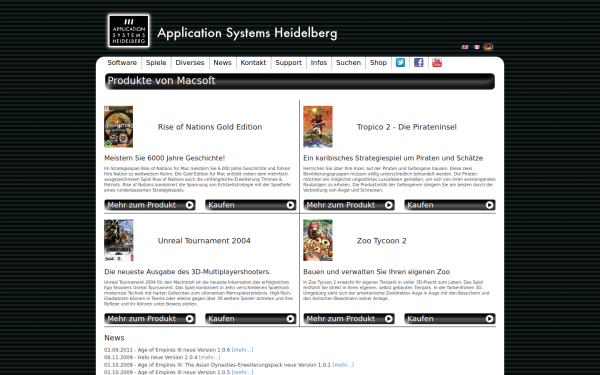The image size is (600, 375).
Task: Switch language to English flag
Action: click(x=465, y=47)
